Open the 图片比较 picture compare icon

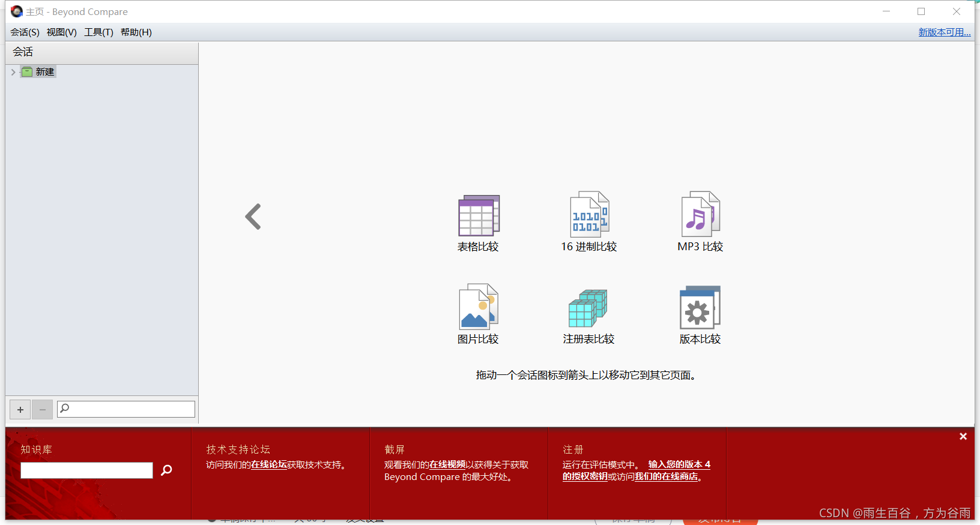coord(479,307)
